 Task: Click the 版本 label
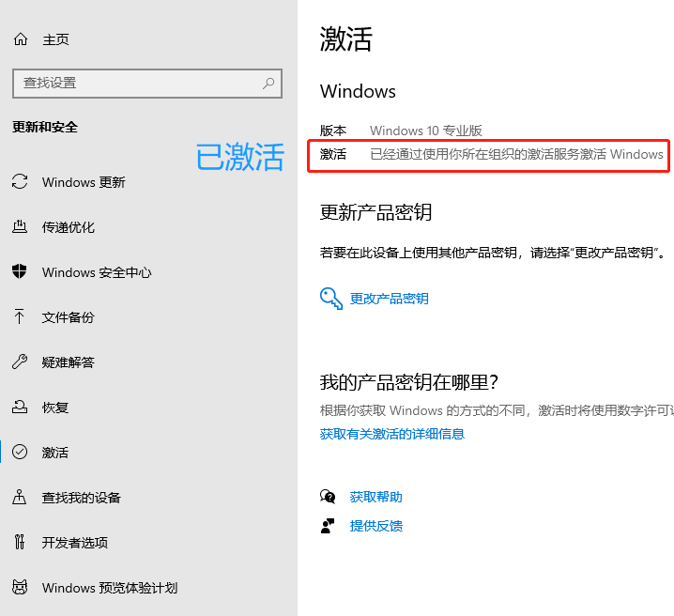click(x=333, y=131)
